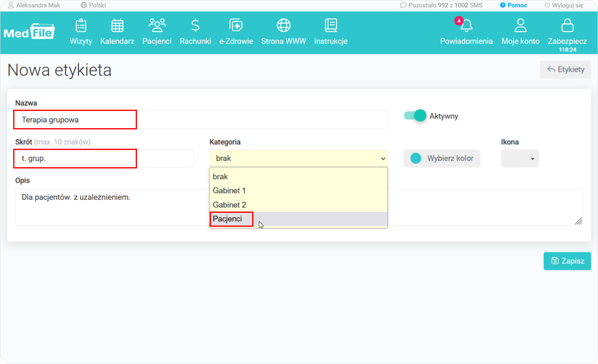Screen dimensions: 598x364
Task: Click the red notification badge showing 4
Action: click(459, 21)
